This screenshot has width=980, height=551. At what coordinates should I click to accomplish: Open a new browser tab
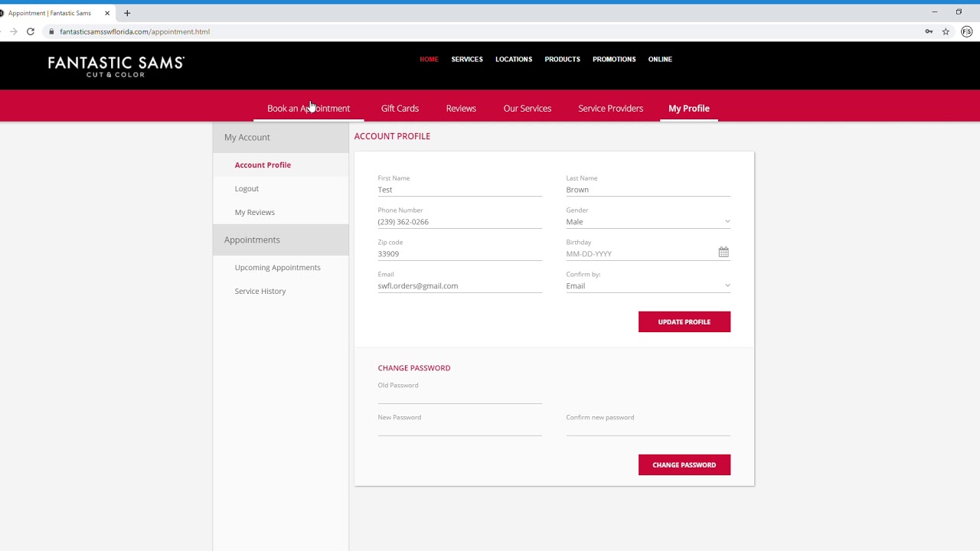(127, 13)
